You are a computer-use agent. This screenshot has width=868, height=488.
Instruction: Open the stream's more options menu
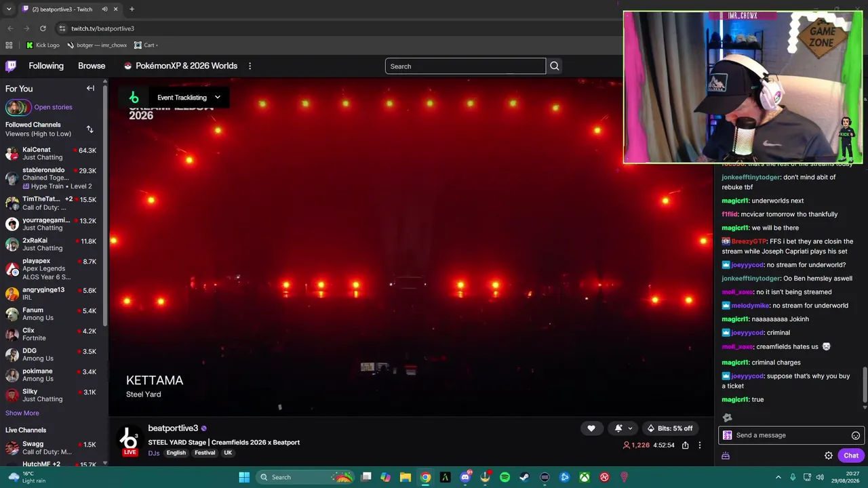pyautogui.click(x=700, y=445)
